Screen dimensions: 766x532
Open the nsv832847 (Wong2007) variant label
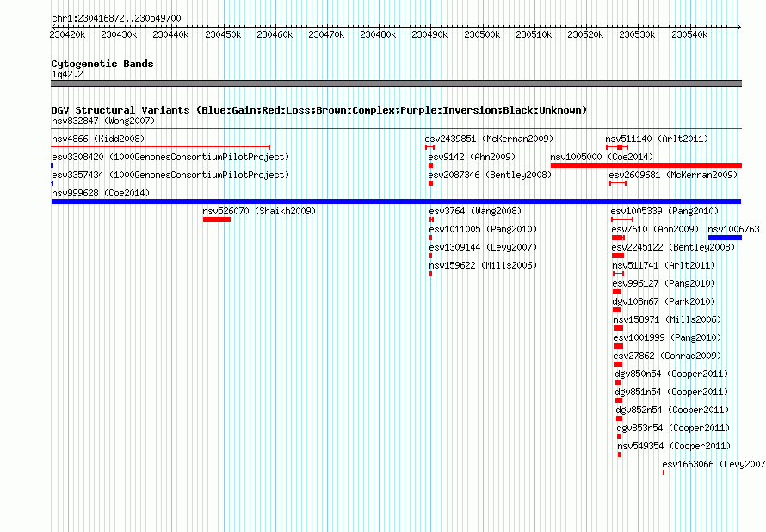click(103, 121)
